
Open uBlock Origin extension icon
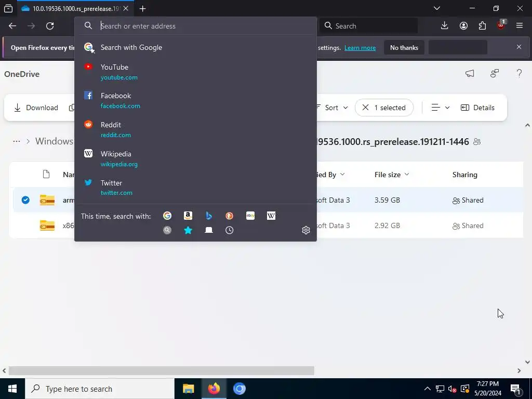pyautogui.click(x=501, y=26)
